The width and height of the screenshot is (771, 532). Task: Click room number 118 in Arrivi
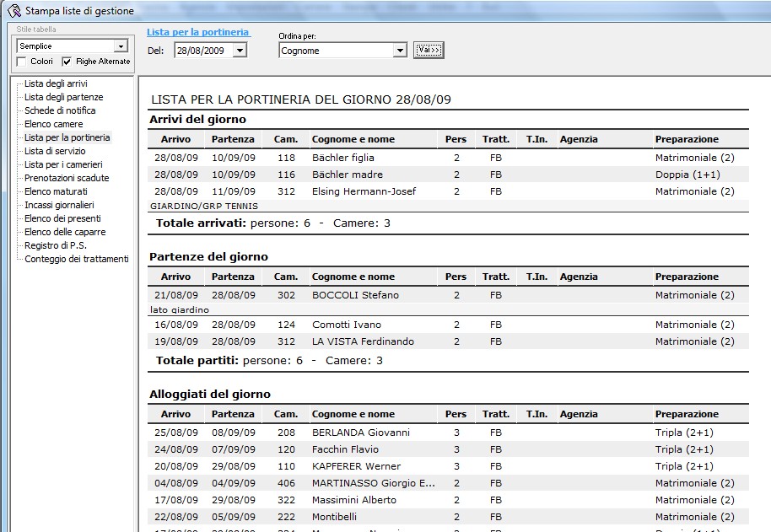286,158
